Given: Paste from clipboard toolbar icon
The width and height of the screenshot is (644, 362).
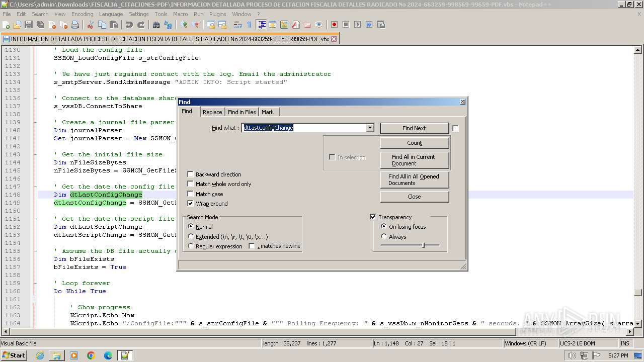Looking at the screenshot, I should [x=113, y=25].
